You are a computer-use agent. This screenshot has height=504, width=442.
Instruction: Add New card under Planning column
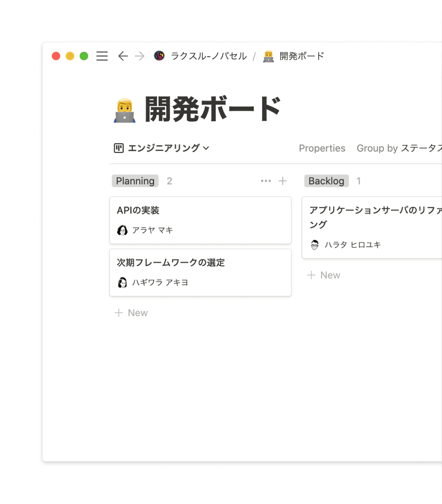click(131, 313)
